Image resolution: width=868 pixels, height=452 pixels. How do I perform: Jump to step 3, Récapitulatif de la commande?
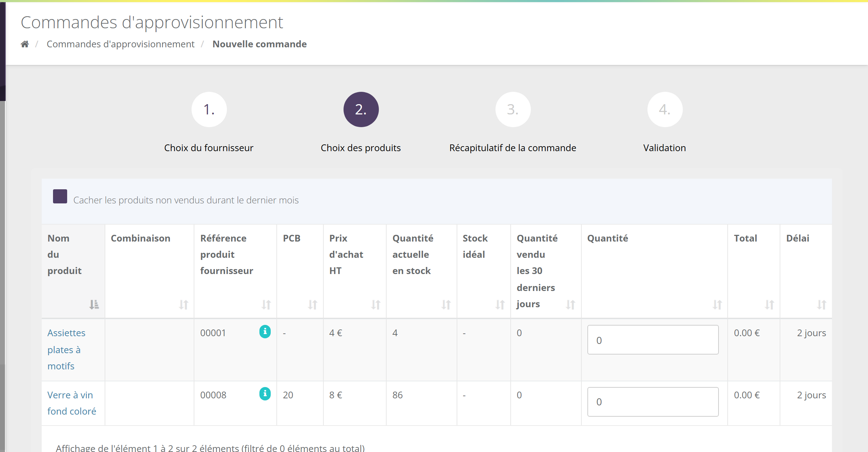coord(513,109)
